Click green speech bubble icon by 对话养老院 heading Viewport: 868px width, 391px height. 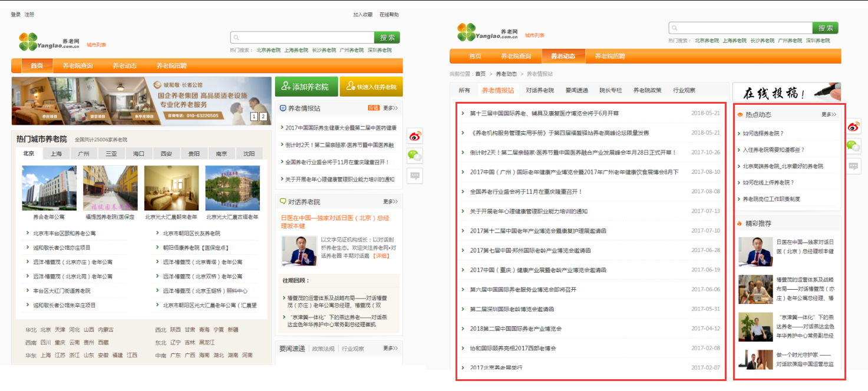[x=283, y=201]
